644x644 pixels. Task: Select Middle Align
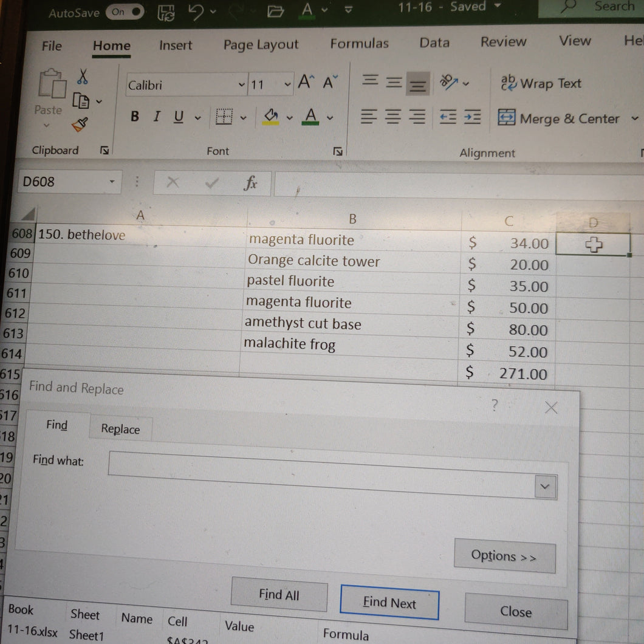pyautogui.click(x=394, y=82)
